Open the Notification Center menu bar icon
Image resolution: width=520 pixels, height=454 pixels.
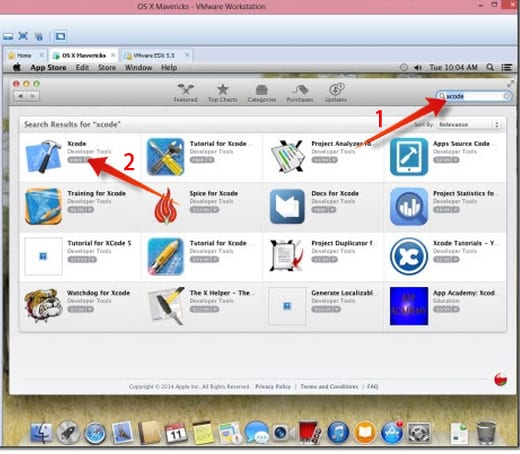point(507,68)
